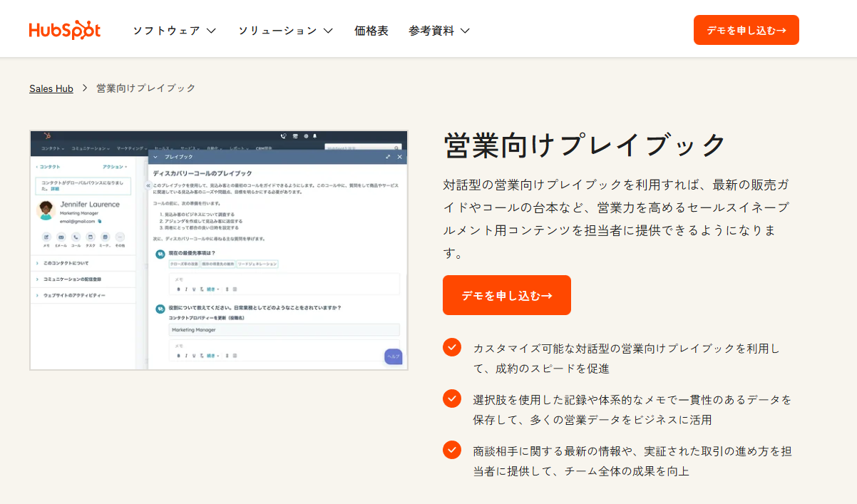Open the settings gear in the app toolbar
Viewport: 857px width, 504px height.
pyautogui.click(x=305, y=135)
